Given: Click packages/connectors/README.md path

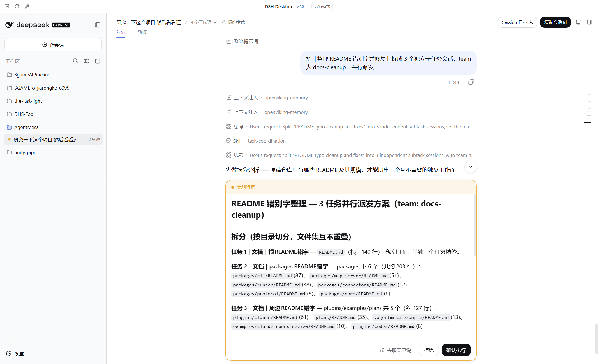Looking at the screenshot, I should click(357, 285).
